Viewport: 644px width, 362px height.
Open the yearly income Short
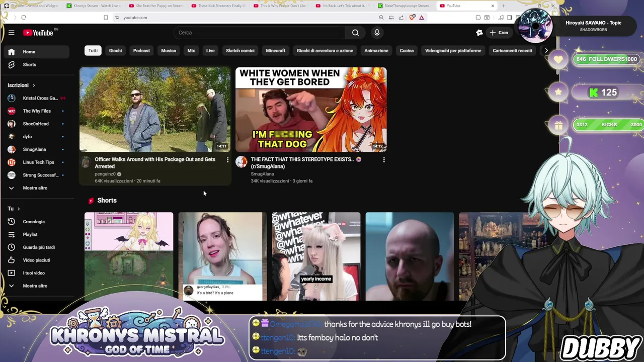316,256
